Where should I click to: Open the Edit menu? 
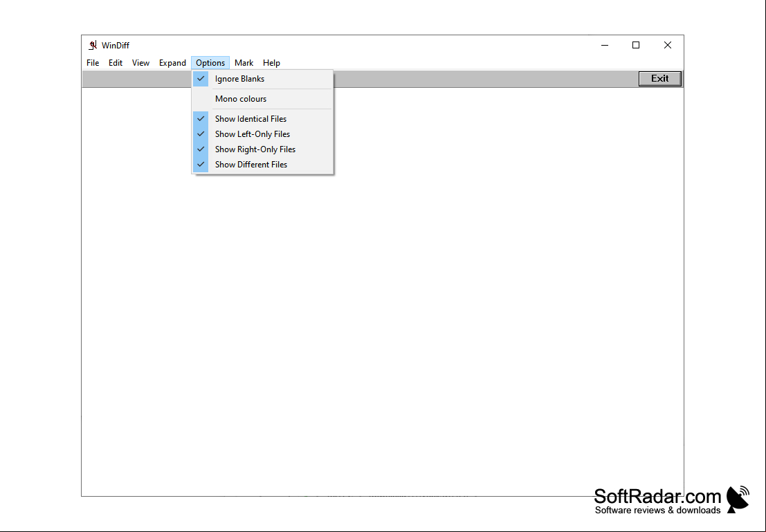(x=116, y=62)
